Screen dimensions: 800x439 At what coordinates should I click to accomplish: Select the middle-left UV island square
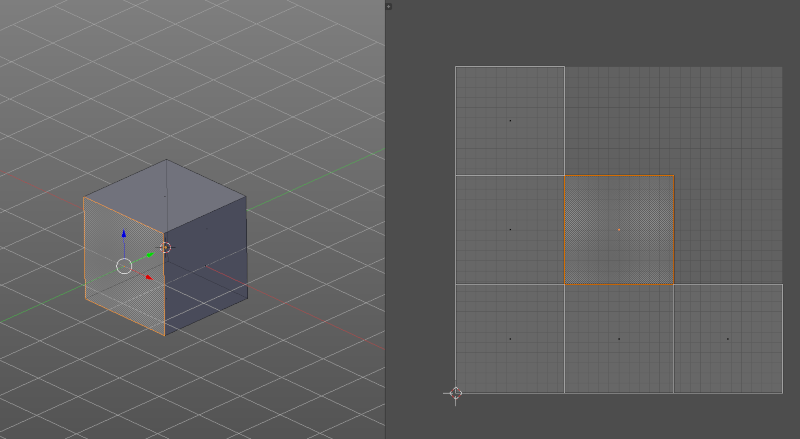click(510, 230)
